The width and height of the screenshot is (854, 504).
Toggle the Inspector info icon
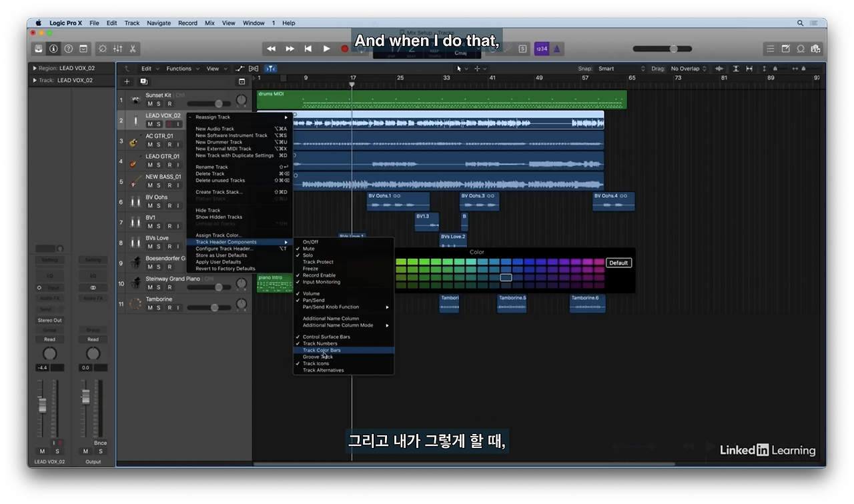[x=54, y=49]
